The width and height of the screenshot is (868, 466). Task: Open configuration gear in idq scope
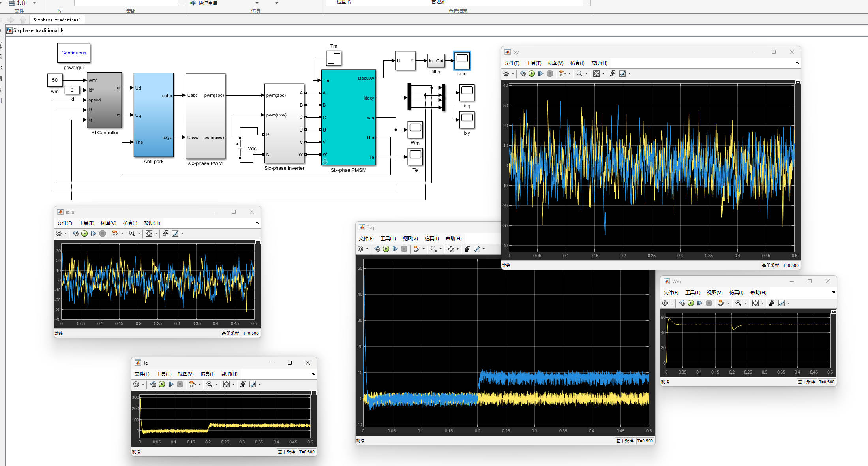point(360,249)
